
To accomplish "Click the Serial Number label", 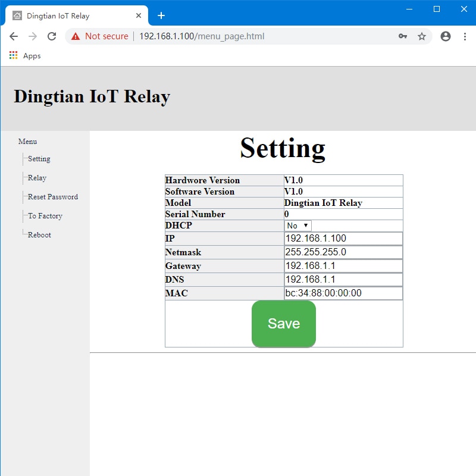I will [195, 214].
